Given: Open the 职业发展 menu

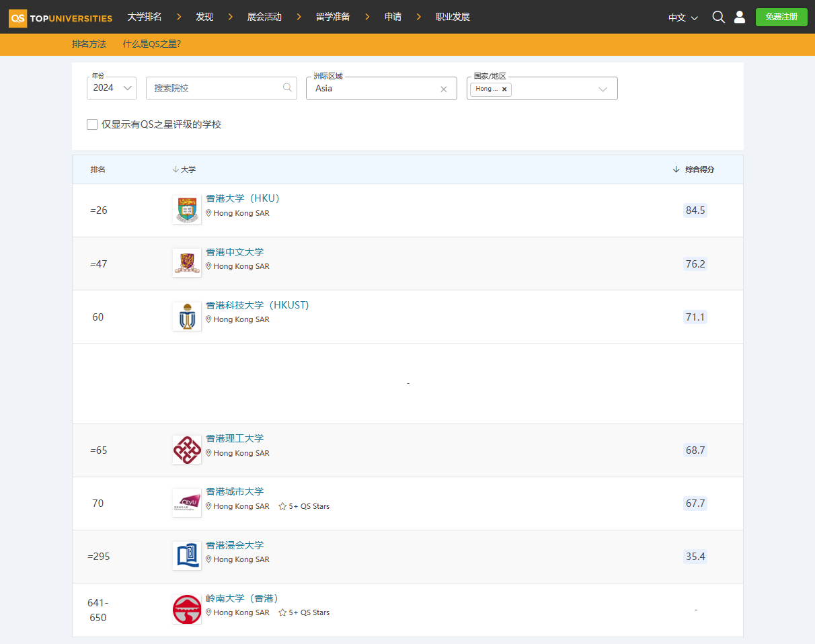Looking at the screenshot, I should [x=453, y=17].
